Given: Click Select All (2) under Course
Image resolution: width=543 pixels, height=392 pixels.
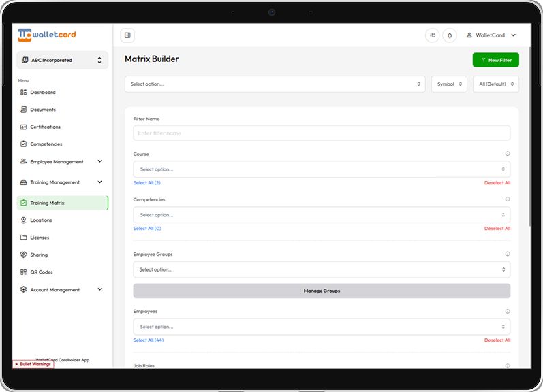Looking at the screenshot, I should tap(147, 183).
